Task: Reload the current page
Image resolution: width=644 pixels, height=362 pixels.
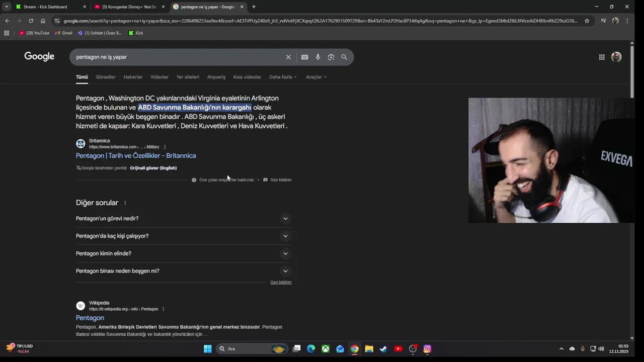Action: click(31, 21)
